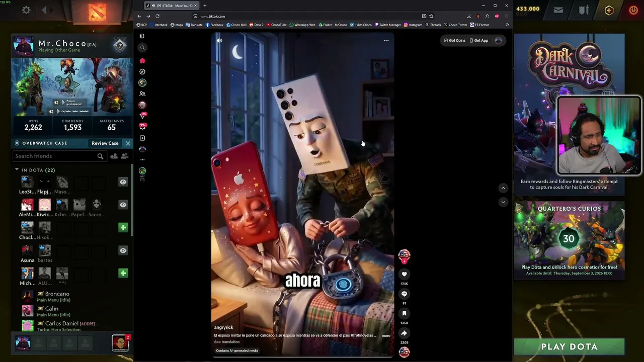Click the Review Case button
The width and height of the screenshot is (644, 362).
pyautogui.click(x=105, y=143)
